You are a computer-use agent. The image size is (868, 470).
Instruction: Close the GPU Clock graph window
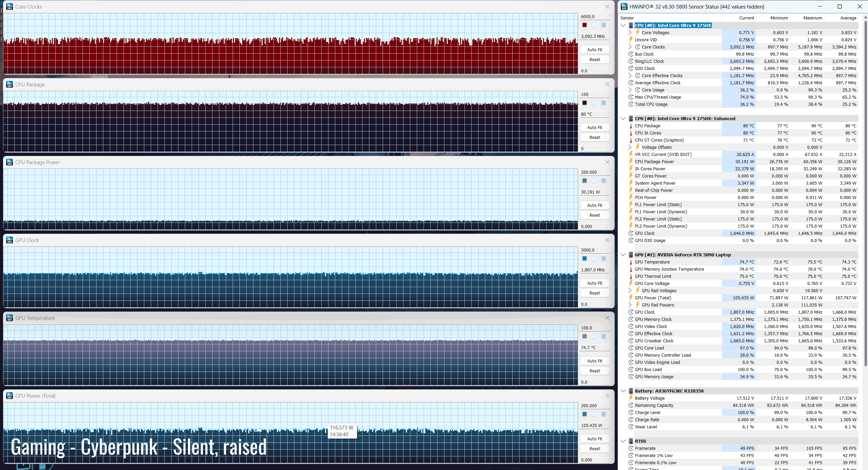(607, 240)
